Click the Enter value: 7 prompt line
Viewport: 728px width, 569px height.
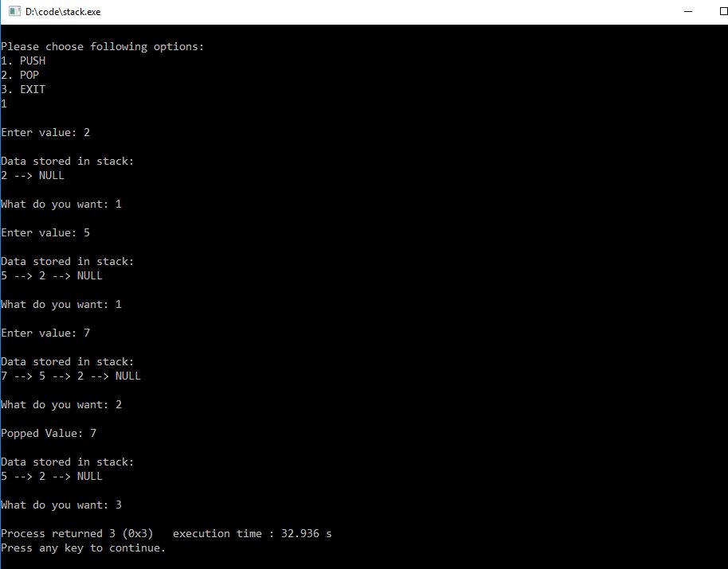(x=45, y=333)
